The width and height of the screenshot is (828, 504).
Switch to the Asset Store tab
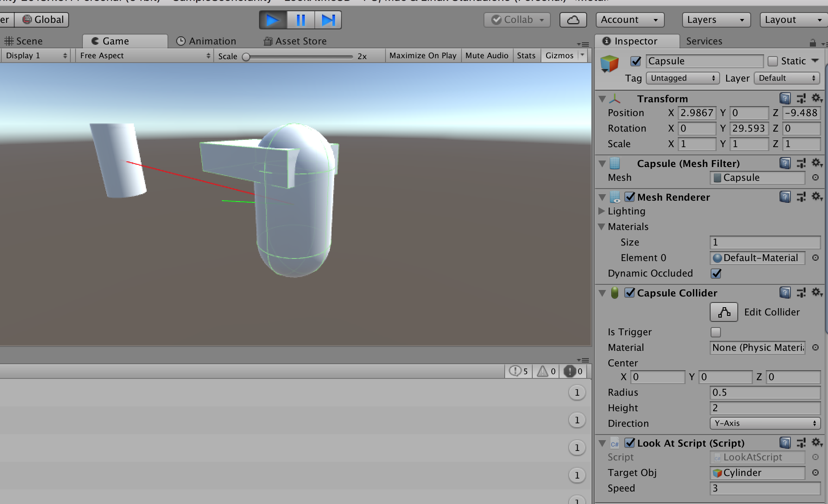[295, 41]
